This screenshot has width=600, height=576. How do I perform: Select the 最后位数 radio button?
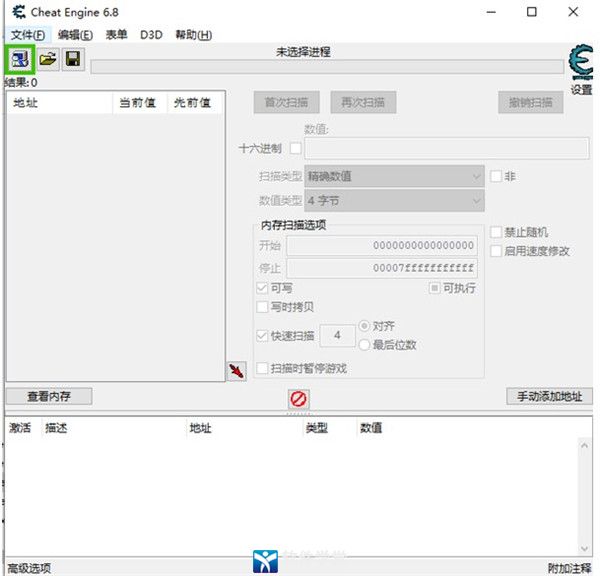pyautogui.click(x=365, y=344)
